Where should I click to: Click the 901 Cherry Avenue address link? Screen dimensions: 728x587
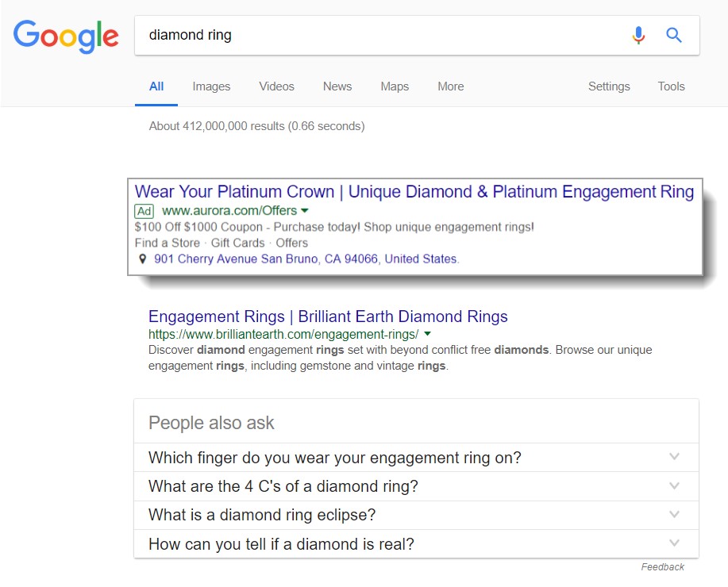[306, 259]
